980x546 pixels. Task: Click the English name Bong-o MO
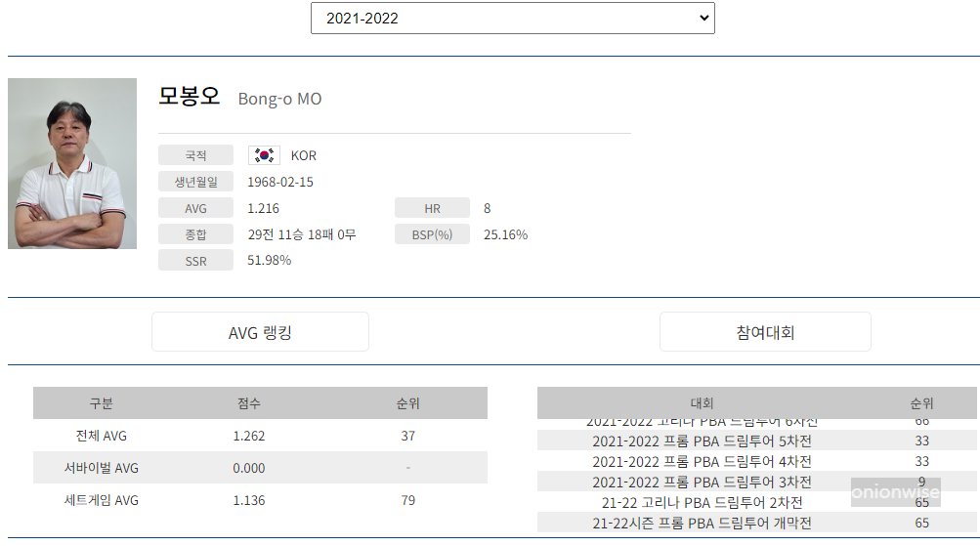point(279,99)
